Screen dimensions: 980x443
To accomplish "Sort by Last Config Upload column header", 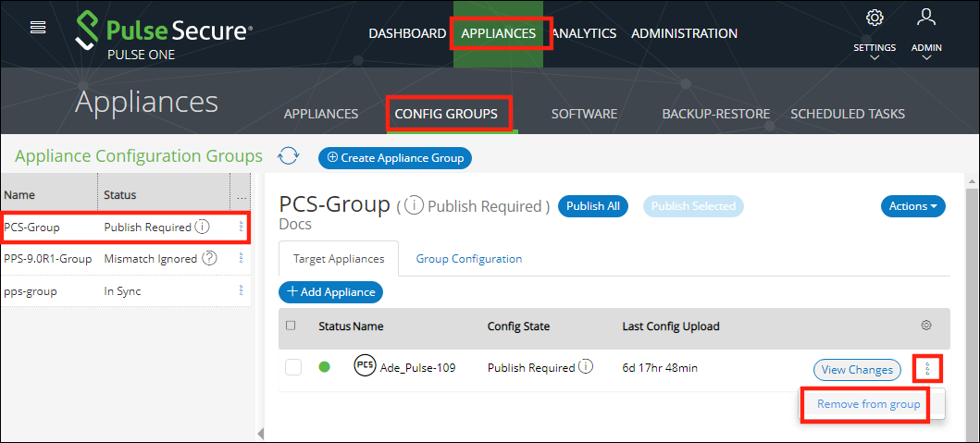I will [x=671, y=326].
